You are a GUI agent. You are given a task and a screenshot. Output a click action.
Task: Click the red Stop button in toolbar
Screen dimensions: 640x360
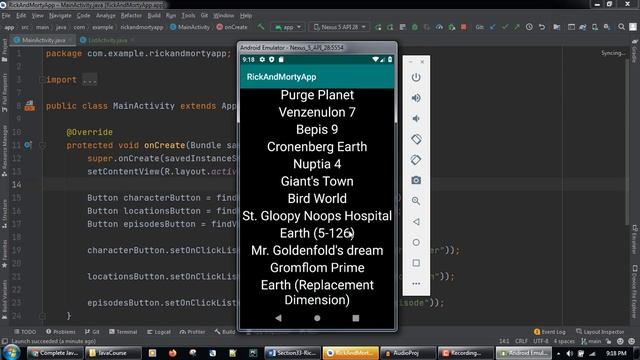(463, 27)
